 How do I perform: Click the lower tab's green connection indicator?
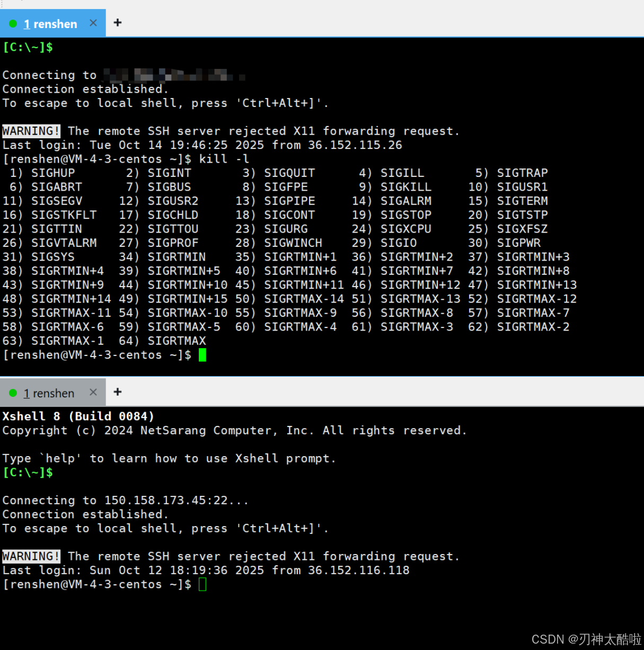13,393
